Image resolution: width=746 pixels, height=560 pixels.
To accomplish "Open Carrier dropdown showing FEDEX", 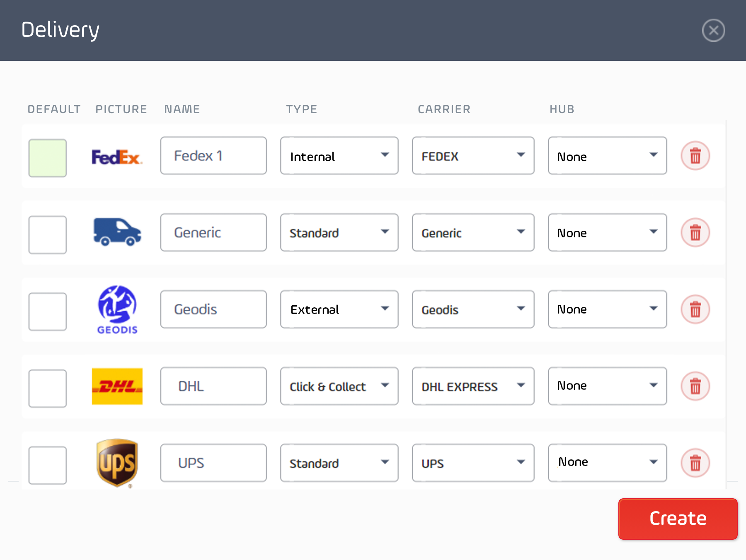I will coord(473,156).
